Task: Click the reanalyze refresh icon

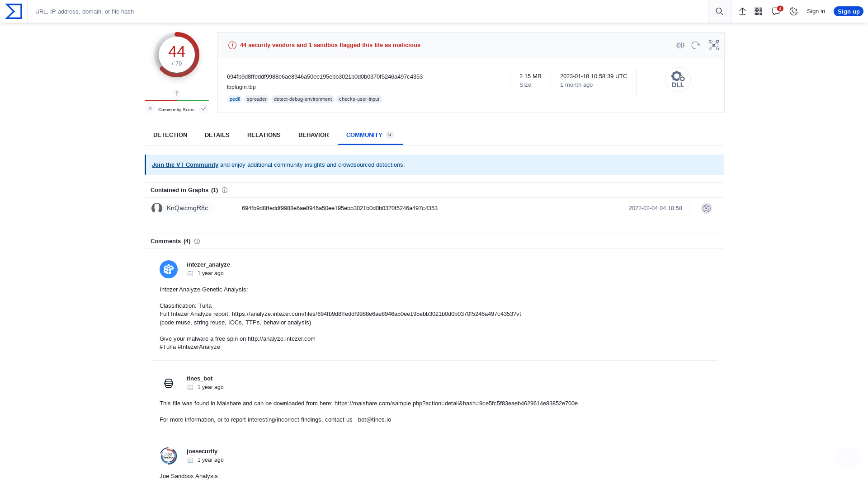Action: click(696, 45)
